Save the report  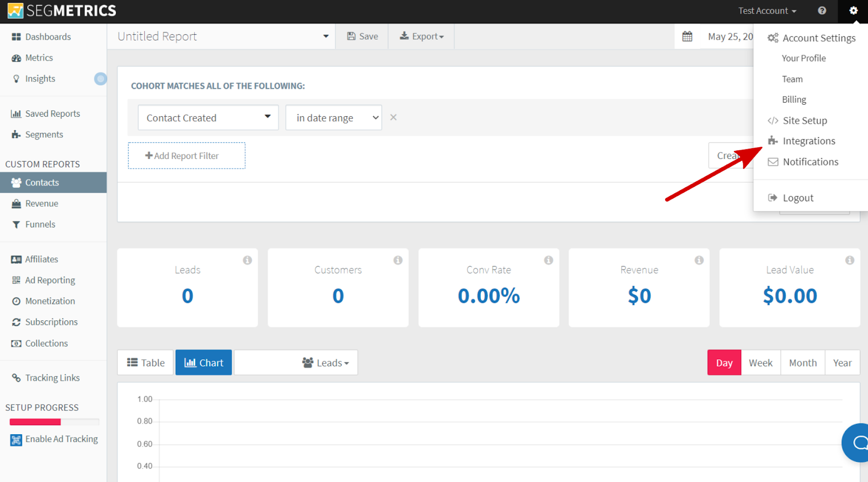362,36
